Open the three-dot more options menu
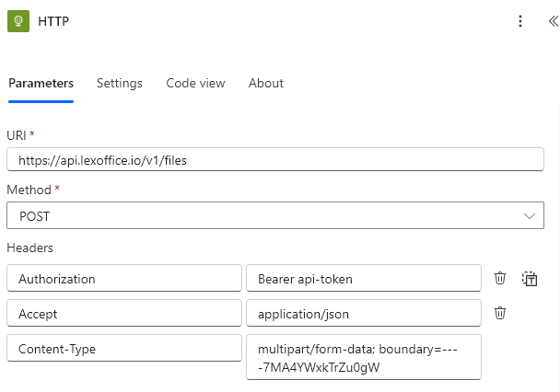Screen dimensions: 560x392 pos(520,21)
